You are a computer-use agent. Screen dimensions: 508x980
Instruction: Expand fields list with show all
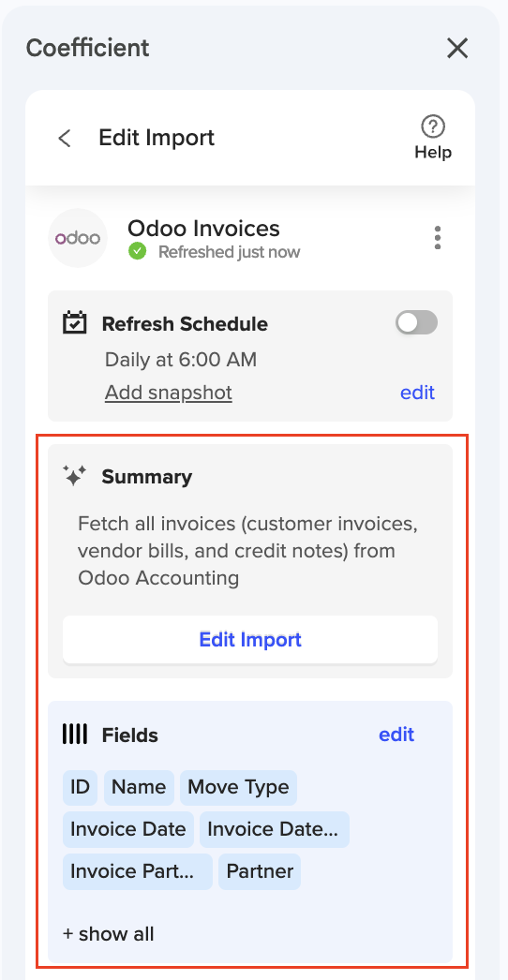[x=108, y=934]
